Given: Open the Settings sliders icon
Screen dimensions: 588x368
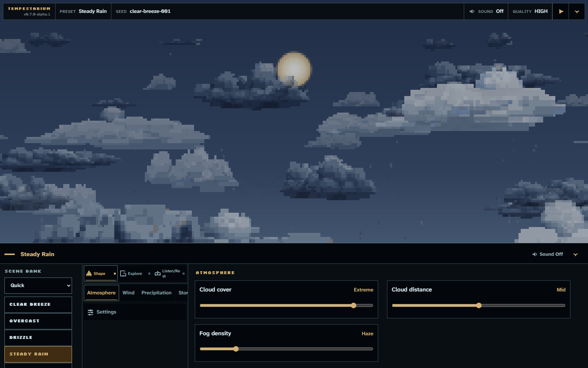Looking at the screenshot, I should (90, 312).
